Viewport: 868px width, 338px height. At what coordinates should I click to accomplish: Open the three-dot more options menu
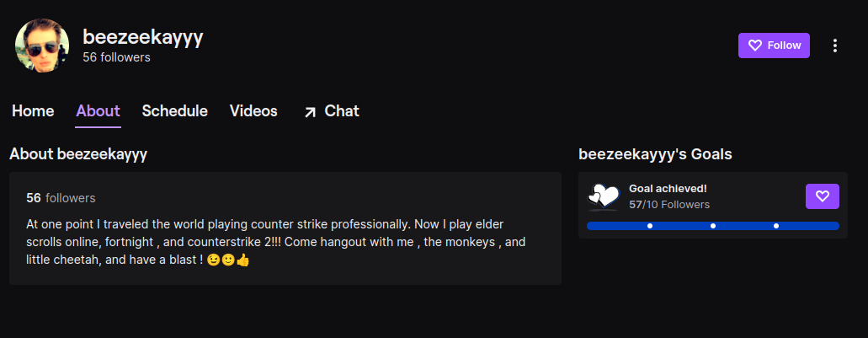click(835, 46)
